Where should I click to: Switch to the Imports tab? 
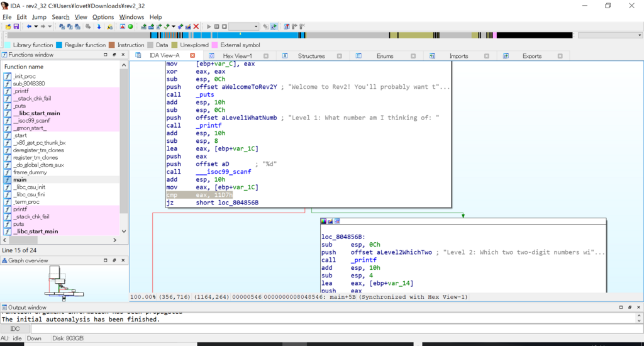click(x=458, y=56)
